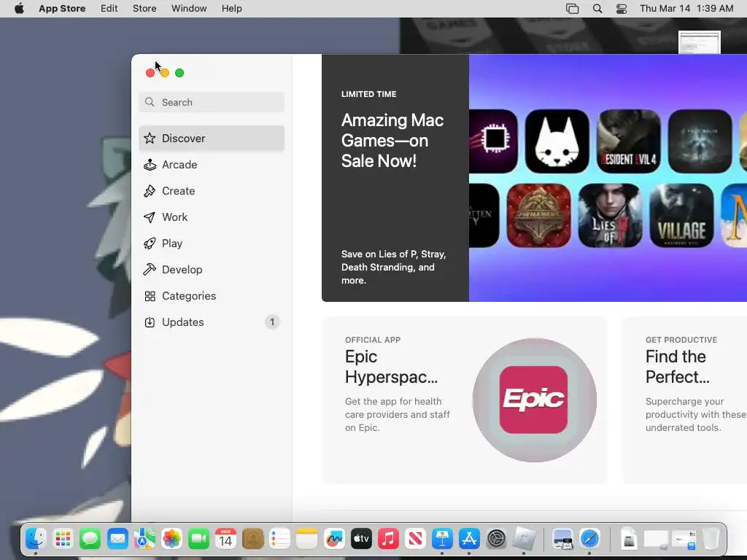Open Notes from the Dock
This screenshot has width=747, height=560.
point(307,539)
